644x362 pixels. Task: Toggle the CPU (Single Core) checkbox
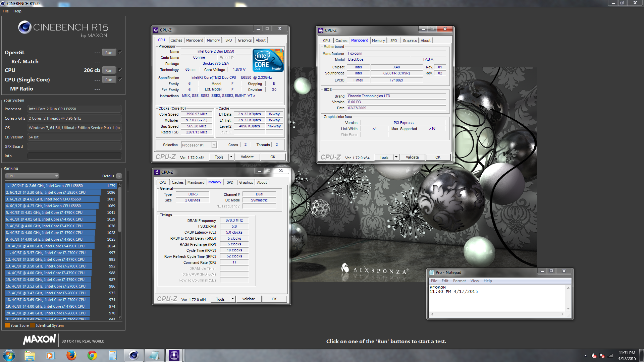120,79
